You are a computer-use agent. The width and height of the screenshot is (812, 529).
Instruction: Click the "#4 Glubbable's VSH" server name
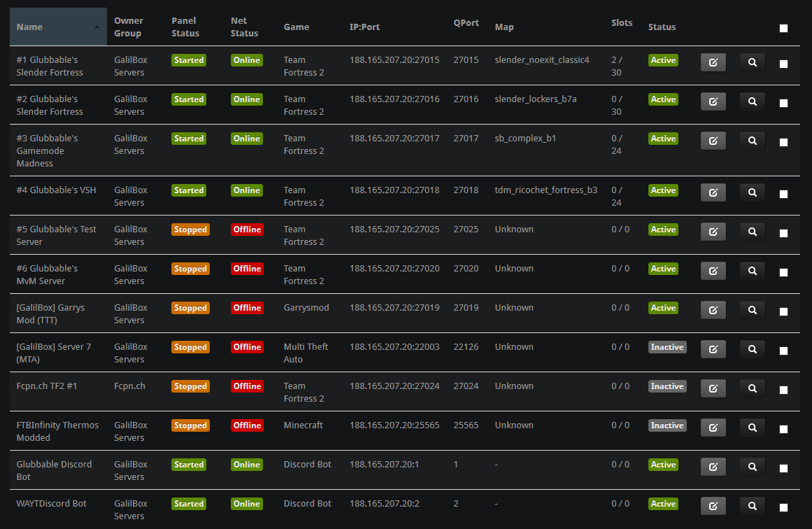coord(56,190)
